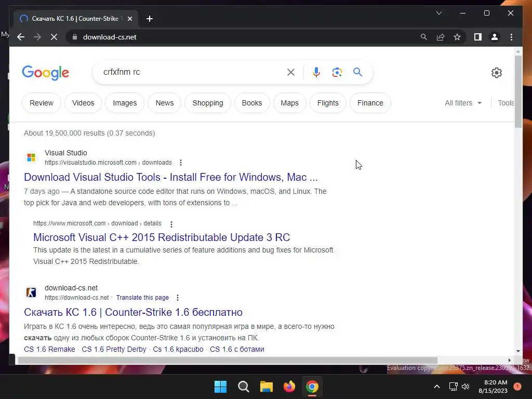Open Finance results chip
Screen dimensions: 532x399
coord(370,103)
